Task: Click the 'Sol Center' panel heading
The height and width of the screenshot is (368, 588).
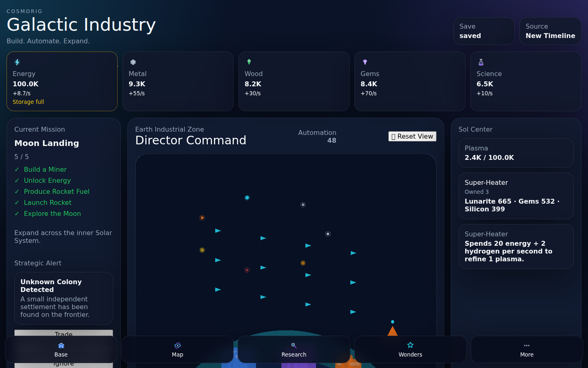Action: (x=475, y=129)
